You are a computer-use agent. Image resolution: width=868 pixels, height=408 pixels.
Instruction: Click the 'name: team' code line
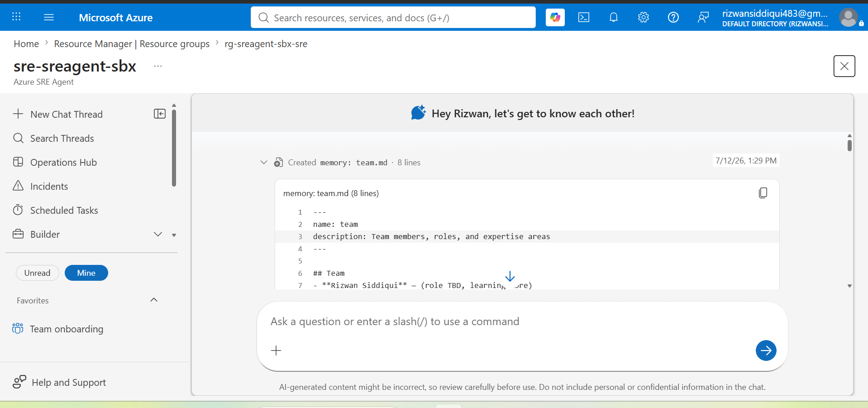335,224
